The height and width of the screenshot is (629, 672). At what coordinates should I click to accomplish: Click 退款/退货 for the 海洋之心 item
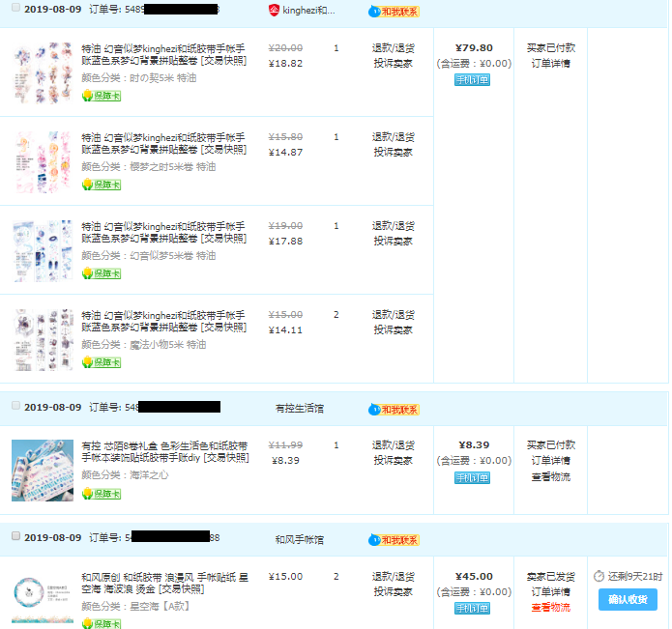click(x=393, y=444)
